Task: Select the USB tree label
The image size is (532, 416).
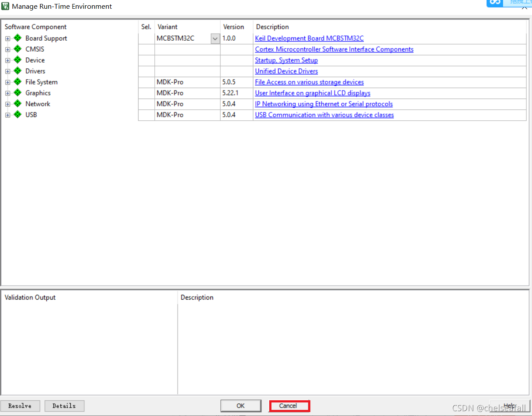Action: [31, 115]
